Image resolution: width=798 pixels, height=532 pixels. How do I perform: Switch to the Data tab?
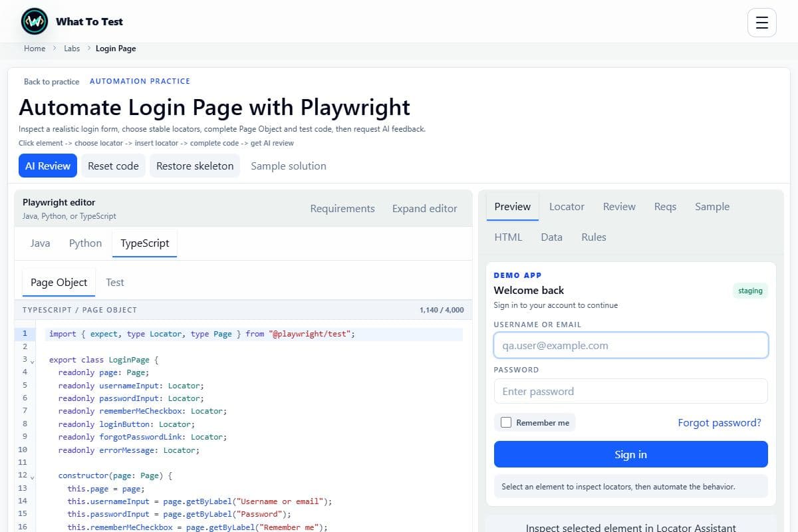point(552,237)
